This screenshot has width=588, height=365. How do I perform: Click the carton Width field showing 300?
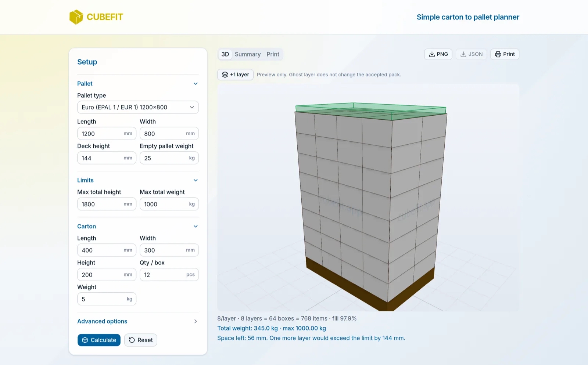169,250
